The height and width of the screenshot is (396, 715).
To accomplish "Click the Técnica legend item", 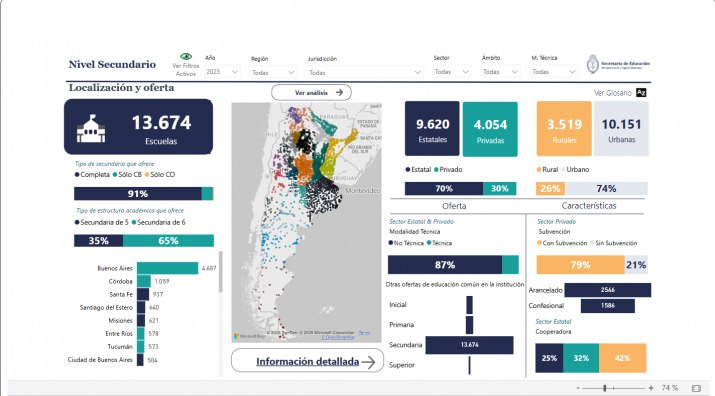I will coord(440,243).
